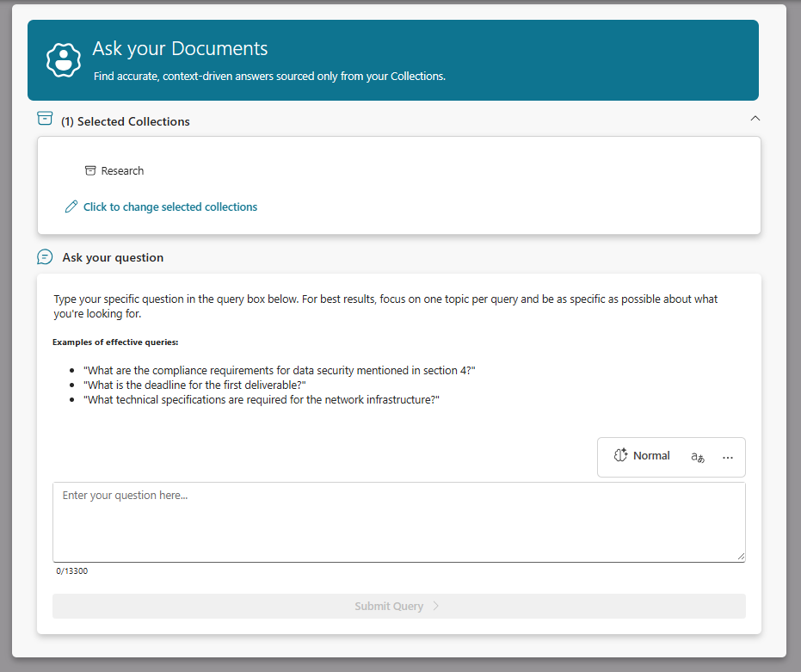Click the (1) Selected Collections heading

tap(126, 121)
